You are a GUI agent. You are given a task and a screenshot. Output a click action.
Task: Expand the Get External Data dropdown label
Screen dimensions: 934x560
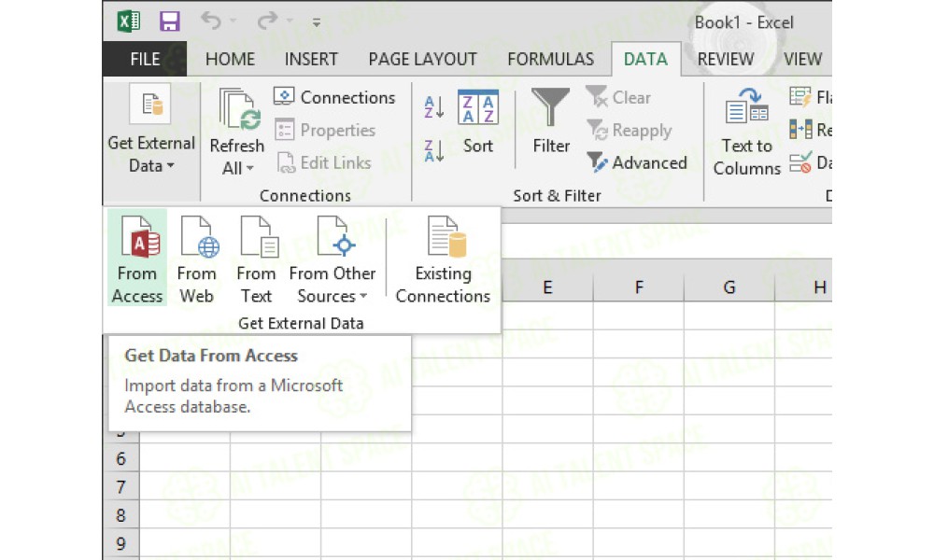coord(151,154)
